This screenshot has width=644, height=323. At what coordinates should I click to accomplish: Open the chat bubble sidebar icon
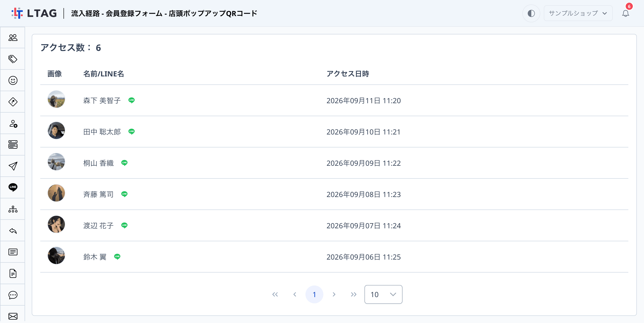pyautogui.click(x=13, y=295)
